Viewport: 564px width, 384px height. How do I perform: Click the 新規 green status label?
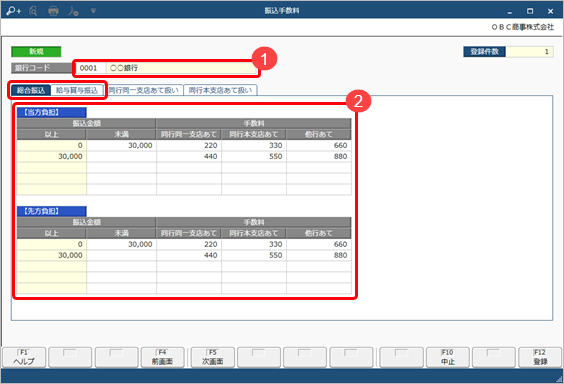point(36,52)
